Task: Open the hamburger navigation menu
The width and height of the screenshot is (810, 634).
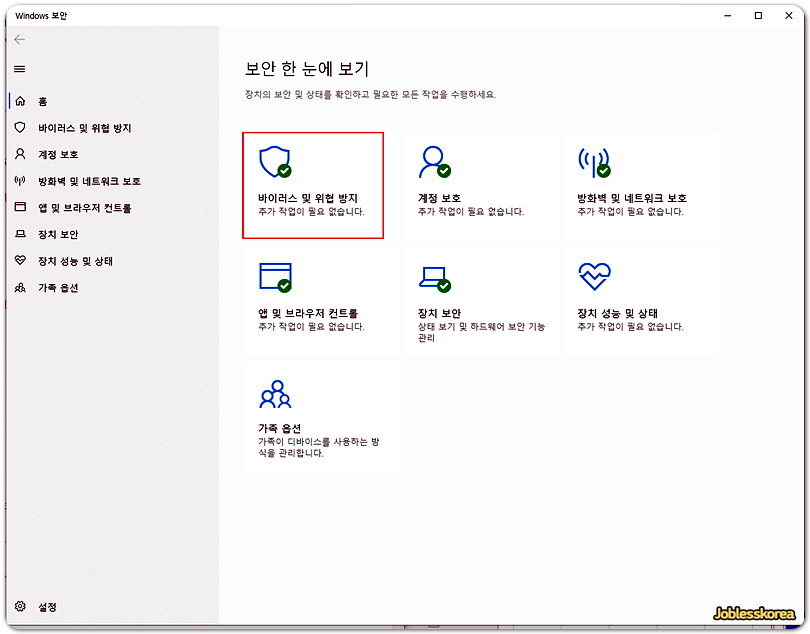Action: pos(20,69)
